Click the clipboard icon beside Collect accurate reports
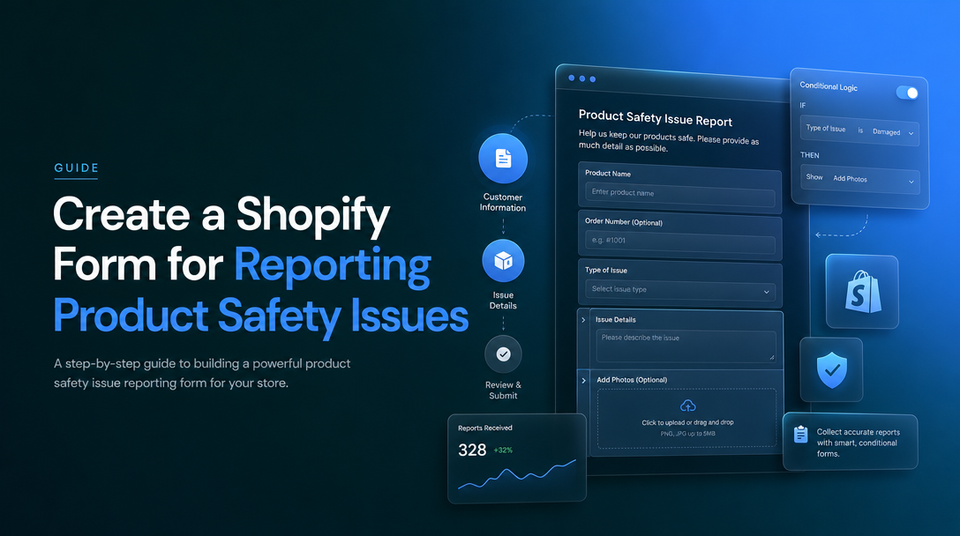The width and height of the screenshot is (960, 536). (x=800, y=434)
